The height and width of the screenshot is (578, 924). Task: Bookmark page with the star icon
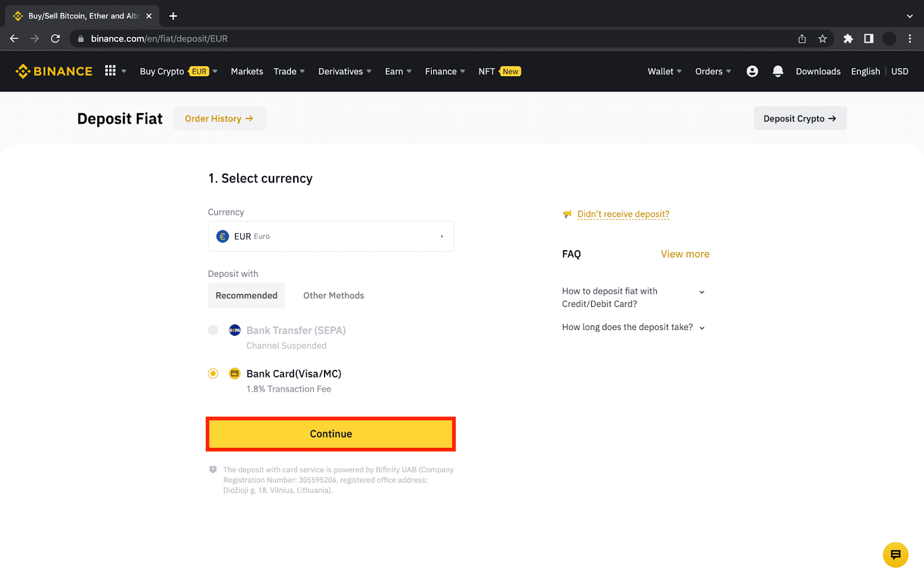coord(822,39)
